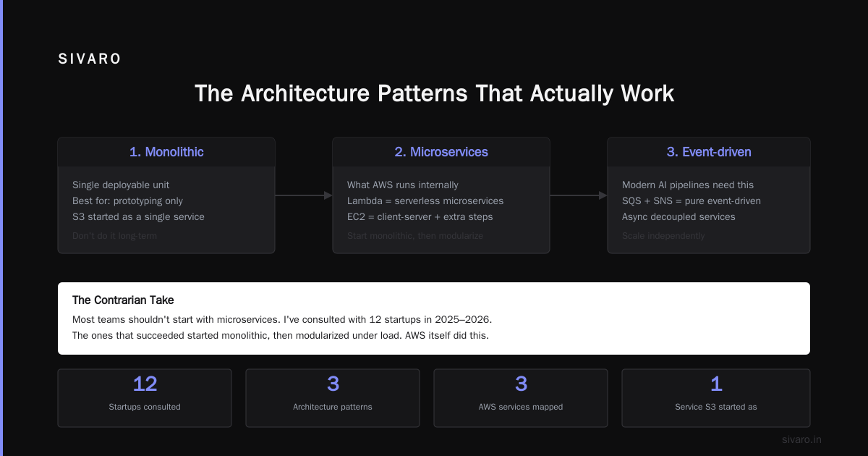Image resolution: width=868 pixels, height=456 pixels.
Task: Select 'EC2 = client-server + extra steps' line
Action: (x=422, y=216)
